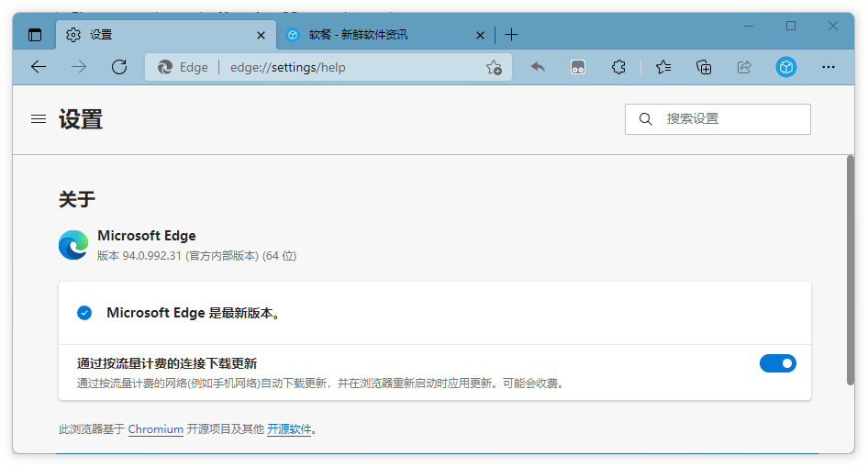Click the 设置 page title
The width and height of the screenshot is (868, 467).
tap(81, 119)
